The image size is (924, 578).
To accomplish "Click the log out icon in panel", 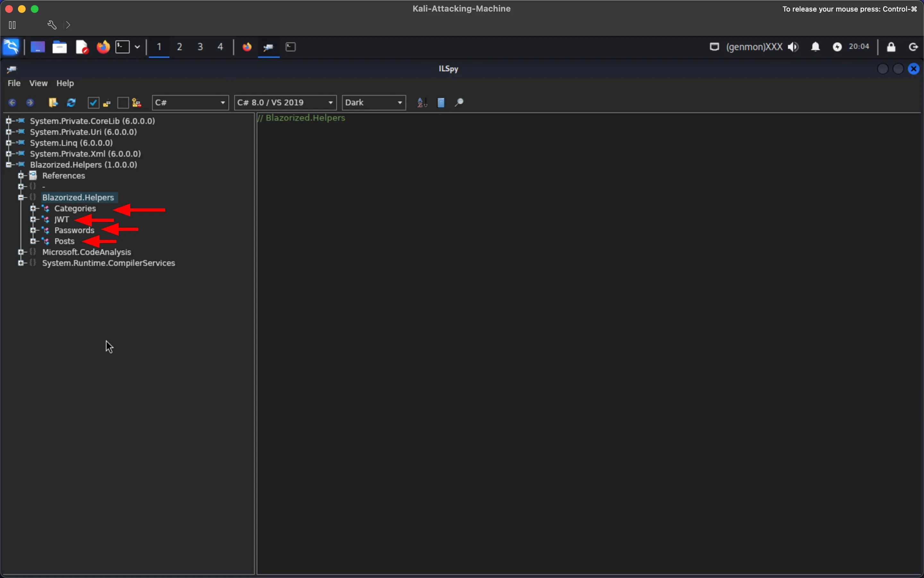I will tap(913, 47).
